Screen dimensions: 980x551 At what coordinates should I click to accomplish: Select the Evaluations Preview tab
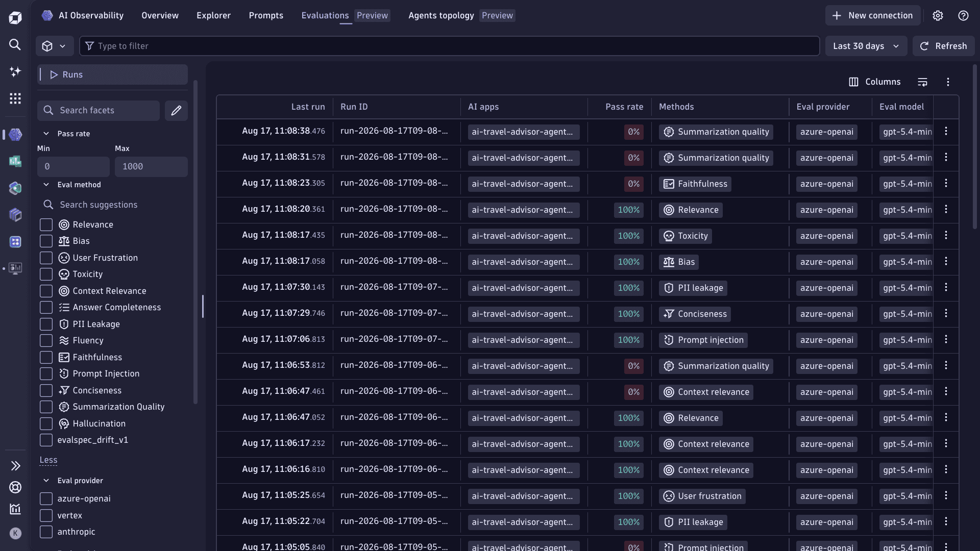point(346,15)
